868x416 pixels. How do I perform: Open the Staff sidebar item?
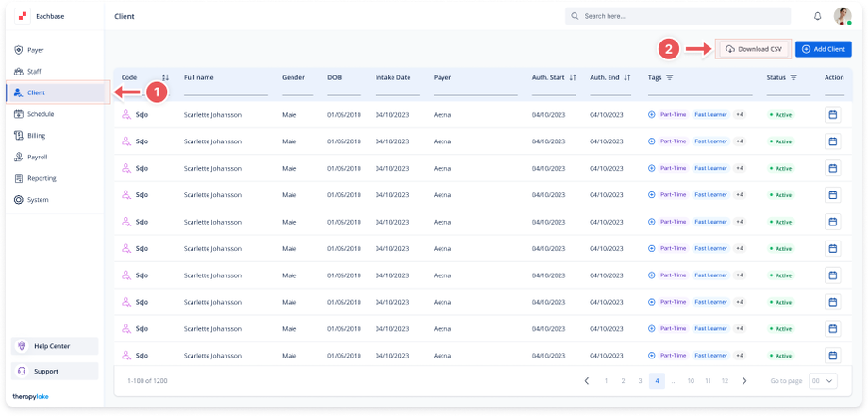coord(35,71)
